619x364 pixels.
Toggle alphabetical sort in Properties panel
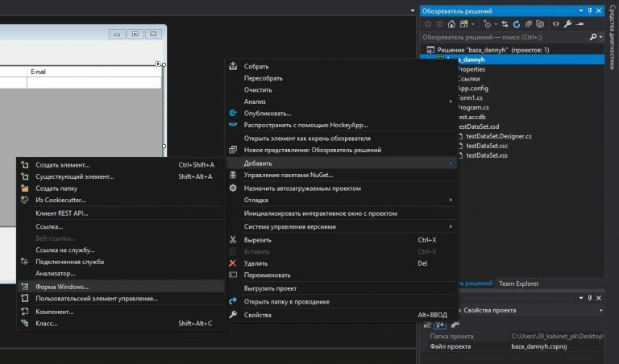tap(440, 325)
